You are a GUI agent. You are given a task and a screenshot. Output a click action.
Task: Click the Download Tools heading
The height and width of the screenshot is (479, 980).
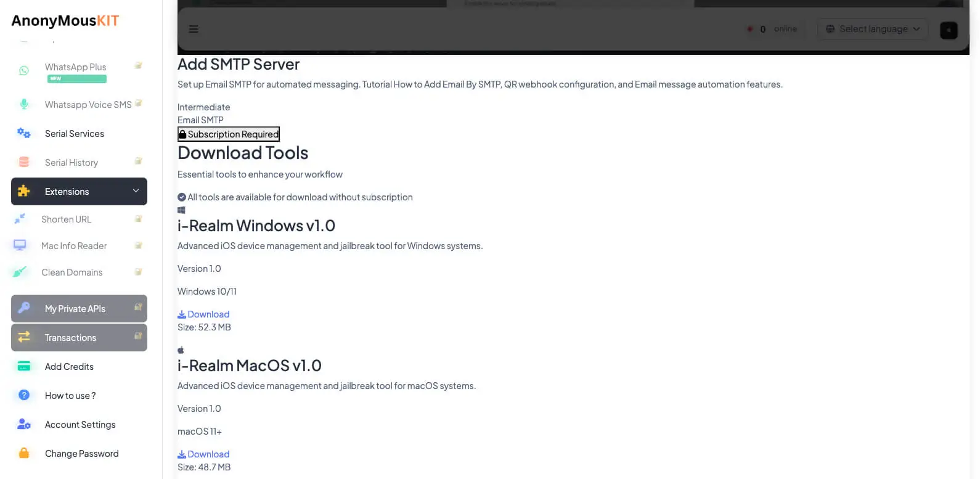click(x=243, y=153)
